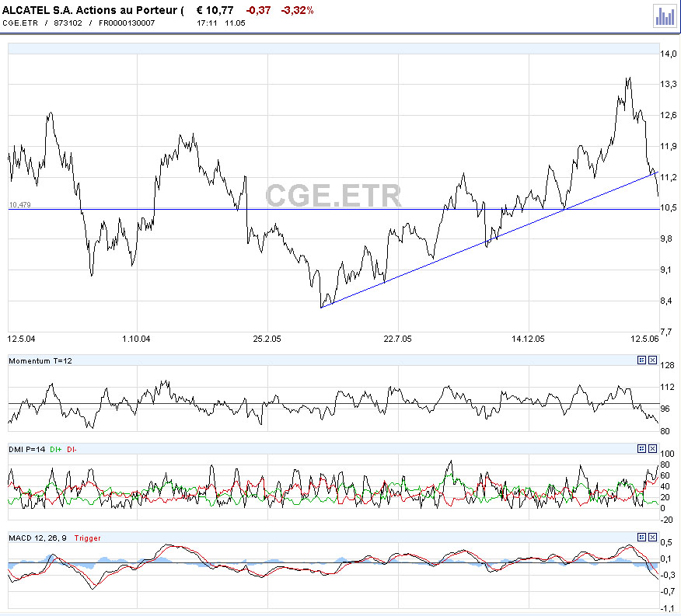Click the current price € 10,77
681x616 pixels.
215,10
